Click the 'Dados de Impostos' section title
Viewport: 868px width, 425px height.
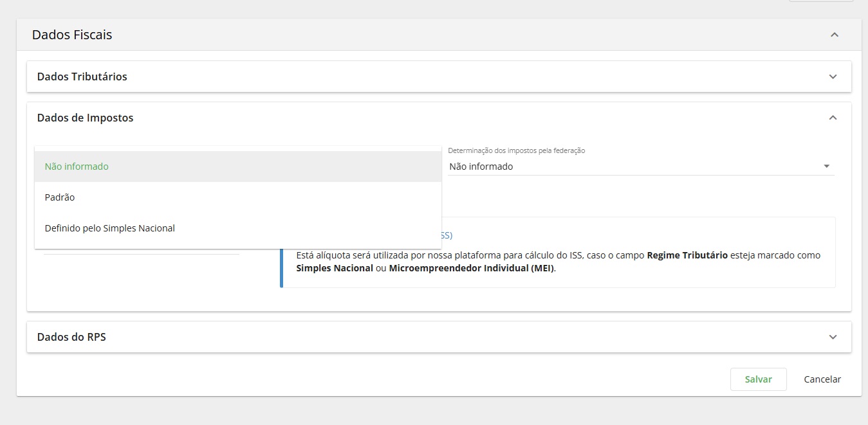tap(86, 118)
